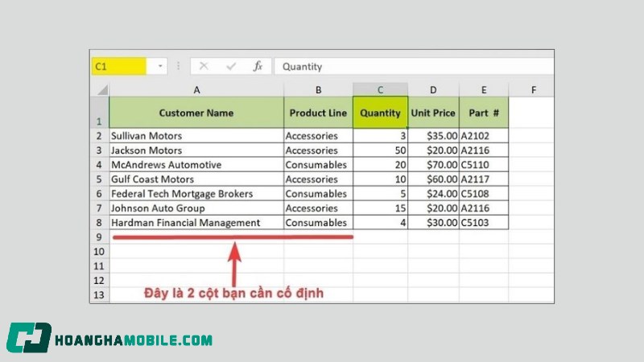Click the A2117 part number cell
This screenshot has height=362, width=644.
coord(484,179)
